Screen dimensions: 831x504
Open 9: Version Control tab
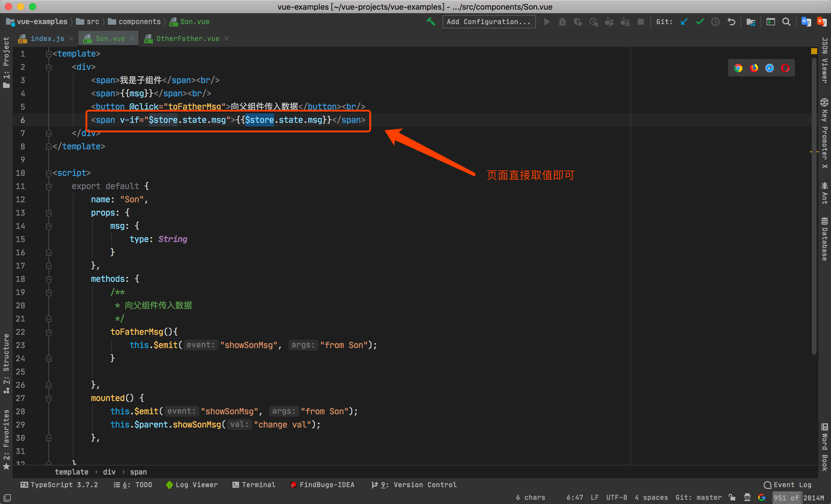click(x=414, y=485)
